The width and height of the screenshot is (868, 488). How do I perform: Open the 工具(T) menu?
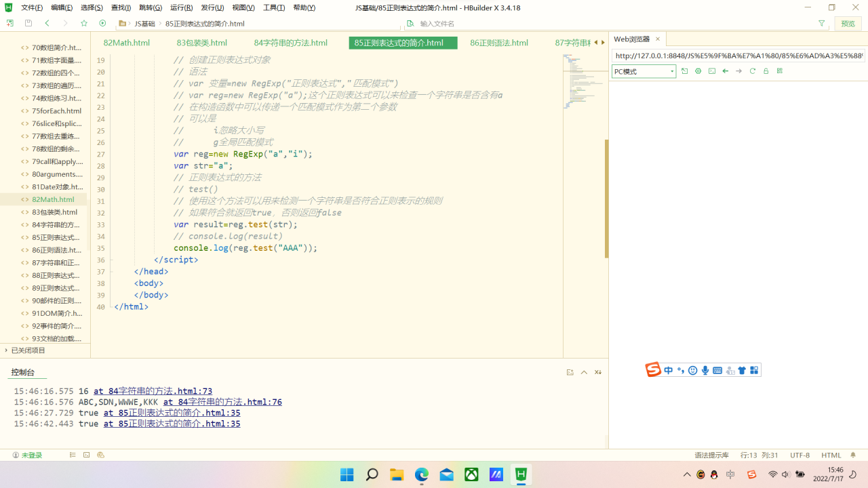tap(274, 7)
